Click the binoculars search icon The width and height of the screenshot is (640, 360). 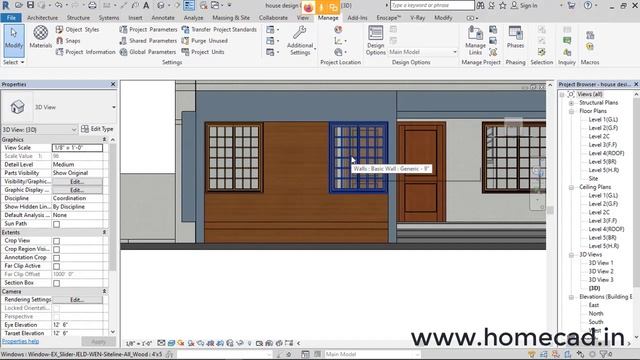tap(481, 5)
